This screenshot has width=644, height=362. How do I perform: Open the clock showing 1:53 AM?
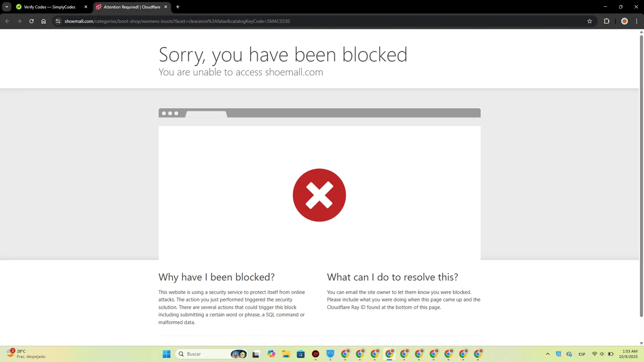pos(629,354)
